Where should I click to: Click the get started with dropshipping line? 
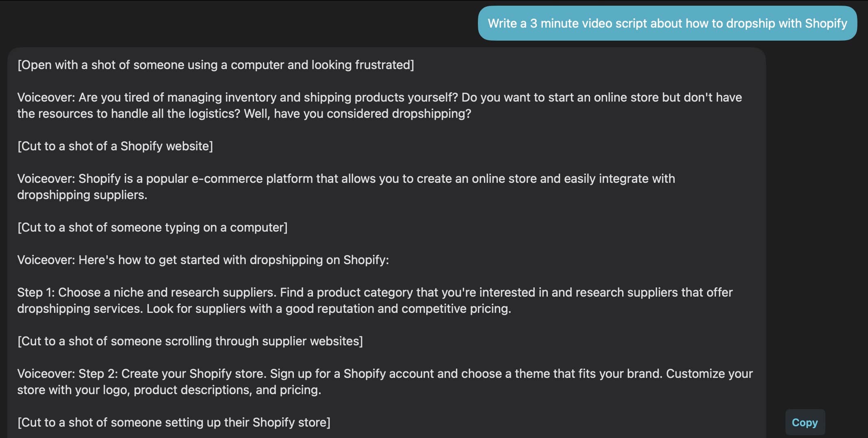pyautogui.click(x=203, y=260)
